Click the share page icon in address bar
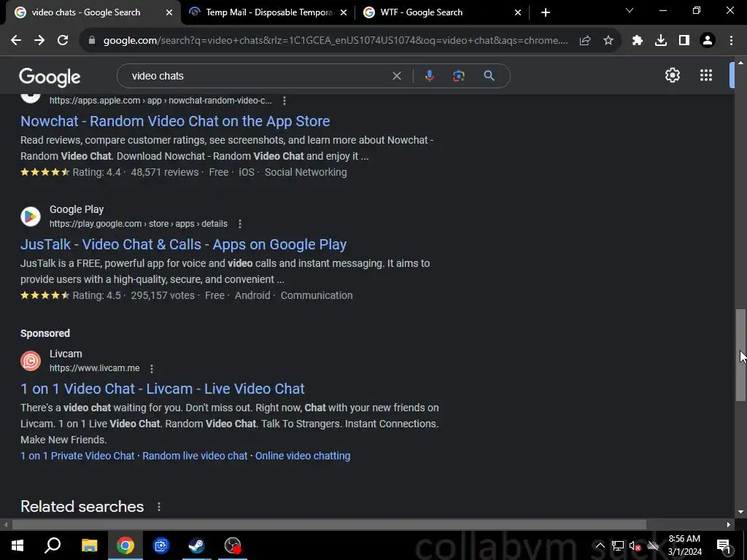This screenshot has height=560, width=747. click(585, 41)
